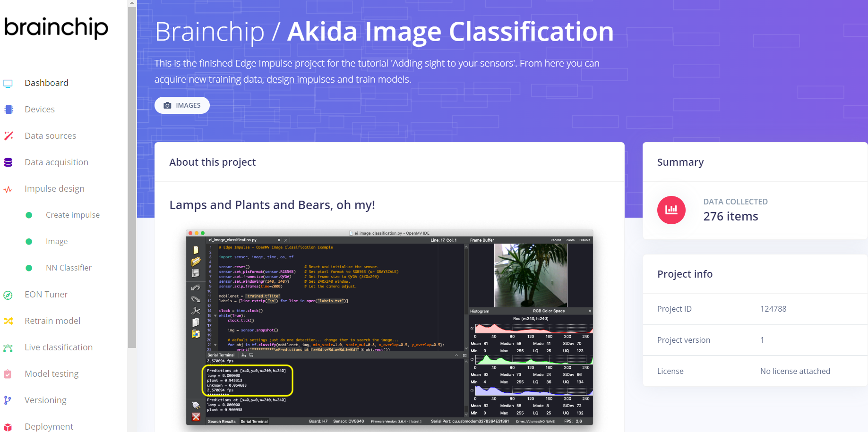Click the sidebar scrollbar up arrow
868x432 pixels.
pos(132,3)
